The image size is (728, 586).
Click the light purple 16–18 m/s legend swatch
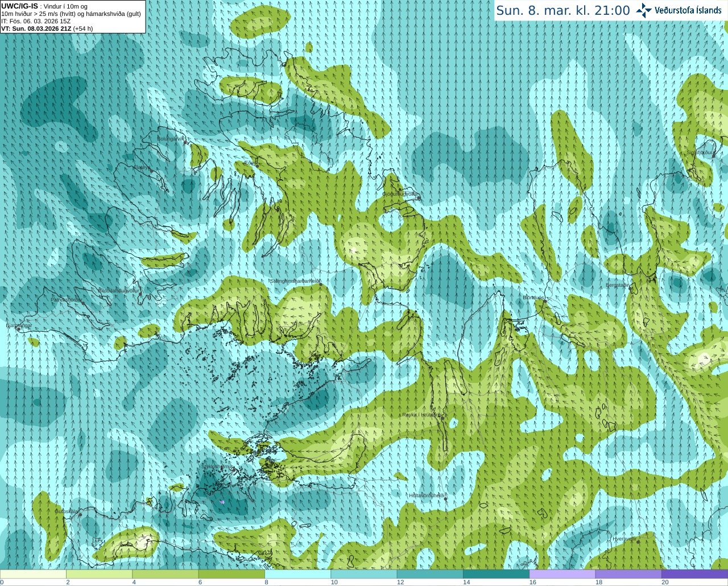(562, 574)
